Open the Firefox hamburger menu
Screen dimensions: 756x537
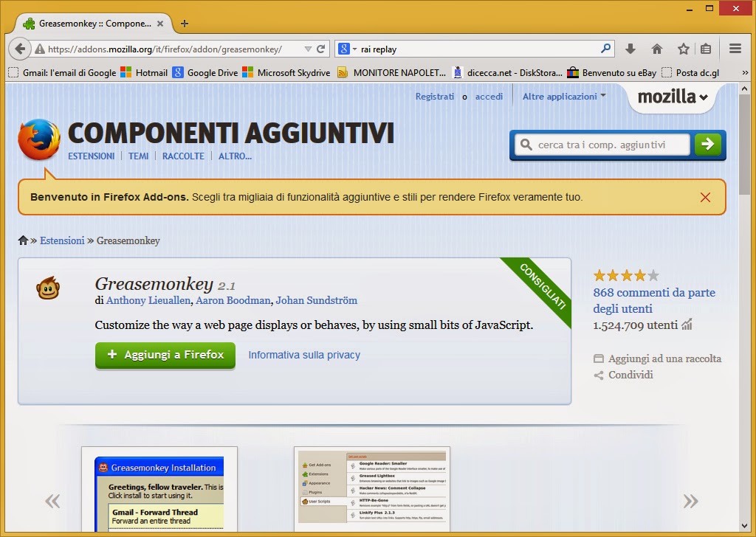735,49
